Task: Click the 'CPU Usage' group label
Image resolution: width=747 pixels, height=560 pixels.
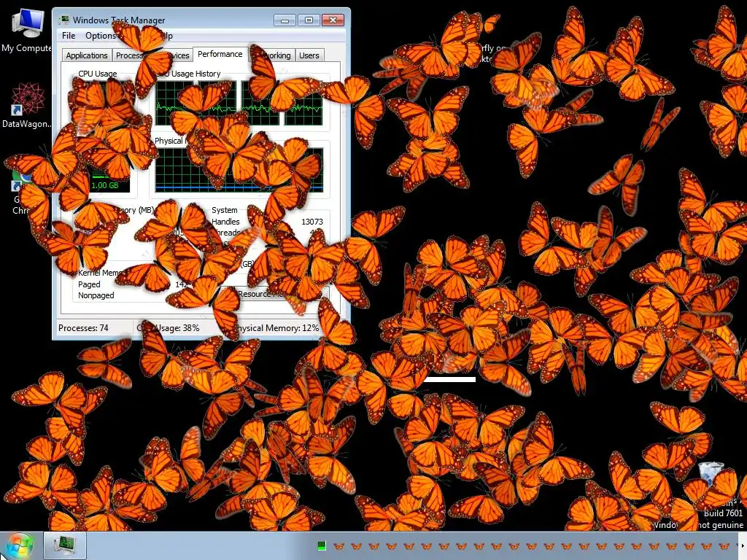Action: (x=98, y=74)
